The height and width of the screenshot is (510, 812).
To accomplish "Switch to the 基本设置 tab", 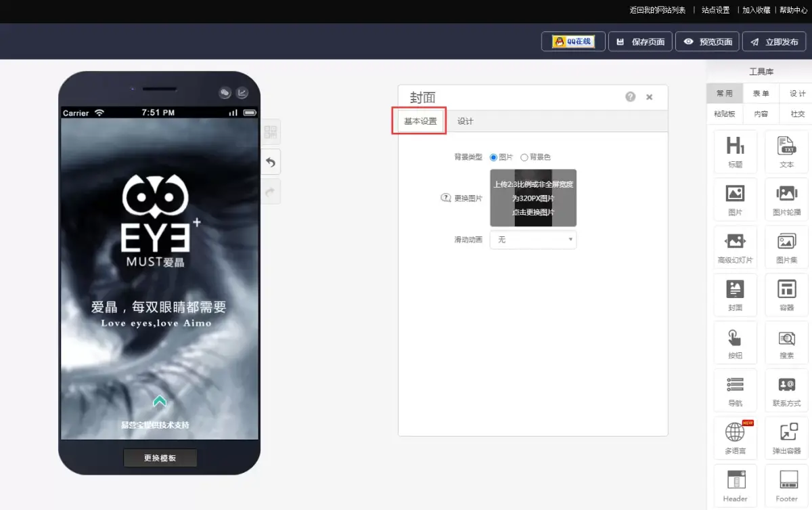I will [x=420, y=121].
